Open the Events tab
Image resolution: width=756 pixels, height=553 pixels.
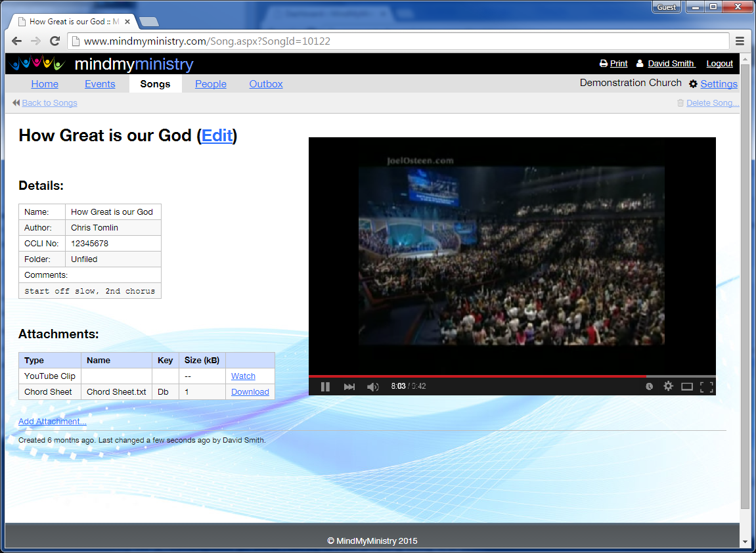coord(100,84)
